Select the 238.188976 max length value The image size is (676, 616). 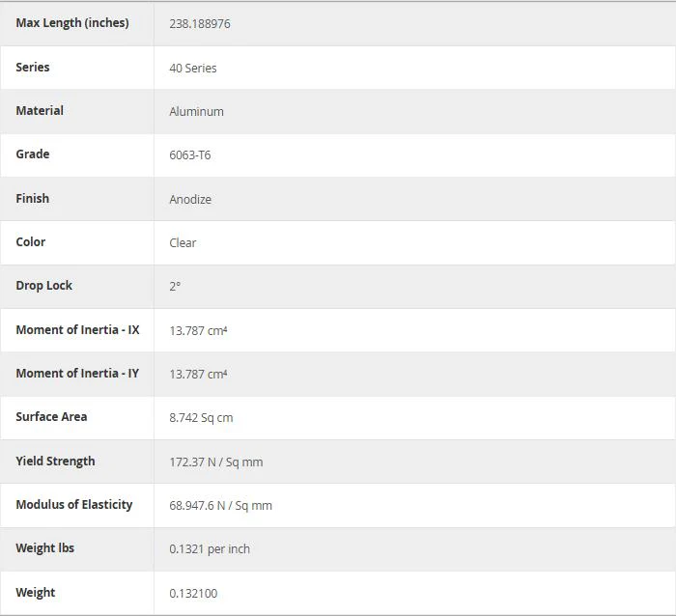coord(200,24)
